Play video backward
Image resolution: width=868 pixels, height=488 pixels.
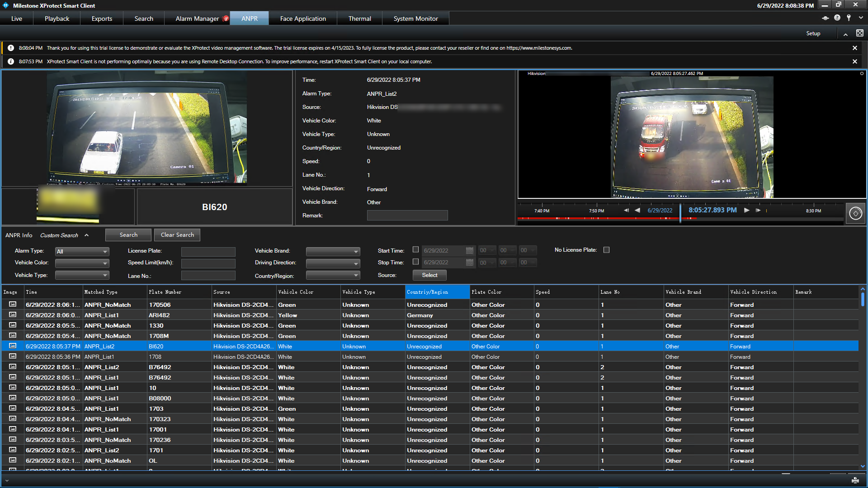[x=637, y=210]
